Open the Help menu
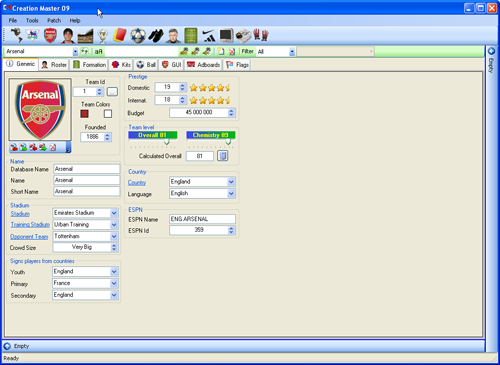500x365 pixels. (75, 20)
